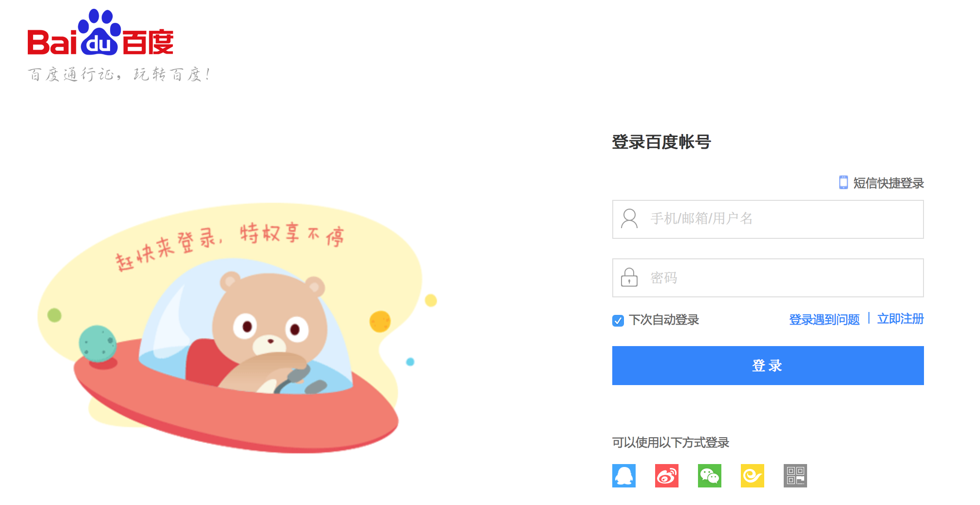Viewport: 980px width, 505px height.
Task: Sign in with the WeChat icon
Action: click(x=710, y=476)
